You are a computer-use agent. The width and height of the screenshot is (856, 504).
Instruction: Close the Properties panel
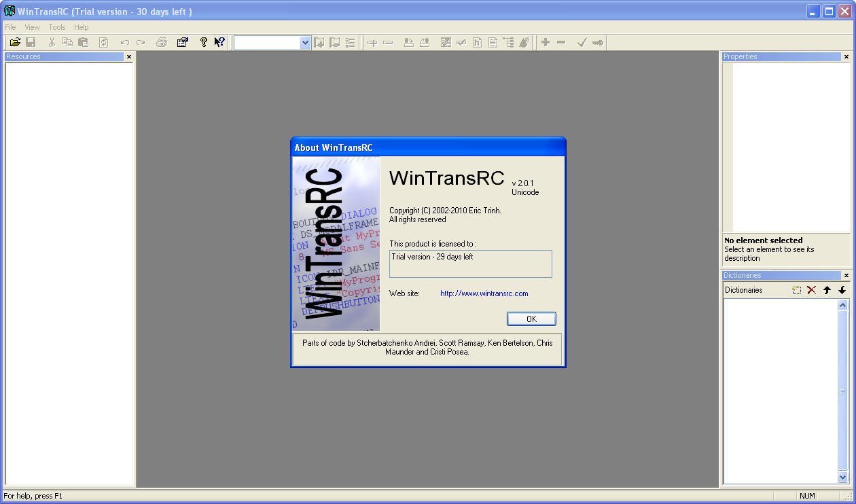tap(846, 57)
